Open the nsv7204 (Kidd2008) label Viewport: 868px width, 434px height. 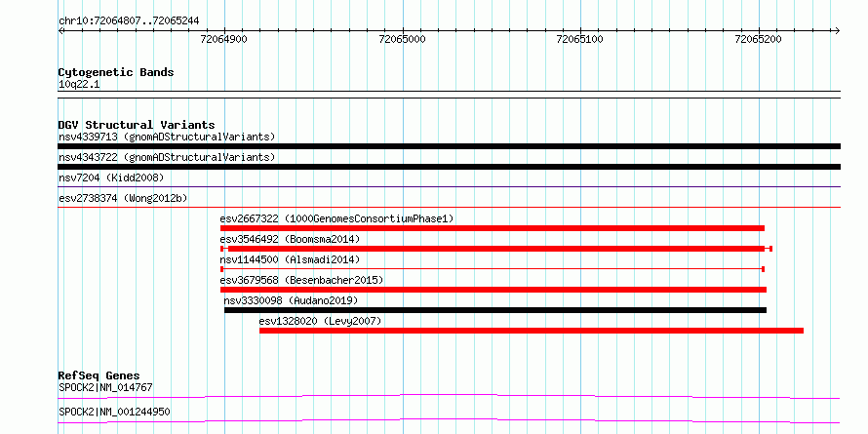pyautogui.click(x=111, y=178)
